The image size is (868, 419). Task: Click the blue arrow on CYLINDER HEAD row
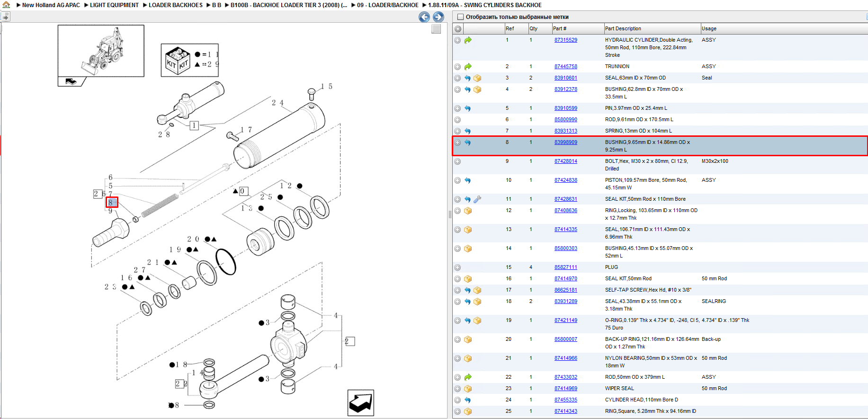(468, 400)
